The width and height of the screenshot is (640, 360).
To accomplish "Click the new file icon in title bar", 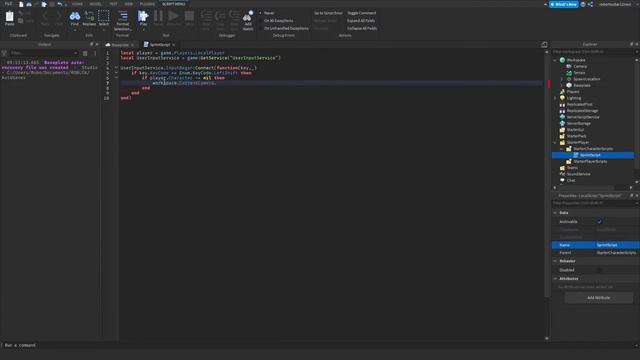I will [x=21, y=4].
